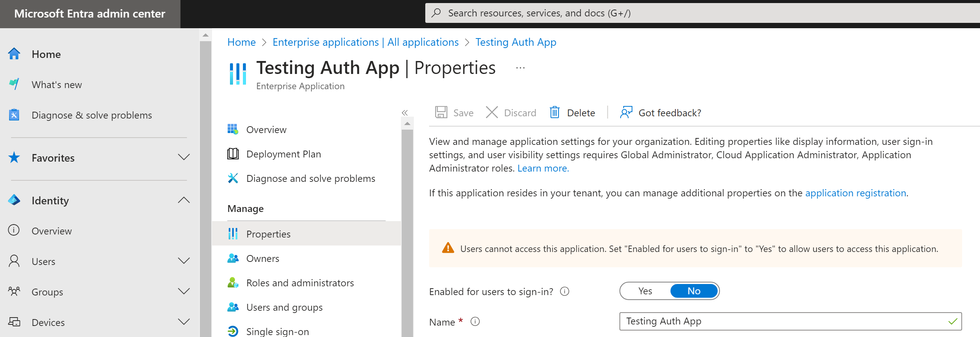Click the Roles and administrators icon

point(233,282)
